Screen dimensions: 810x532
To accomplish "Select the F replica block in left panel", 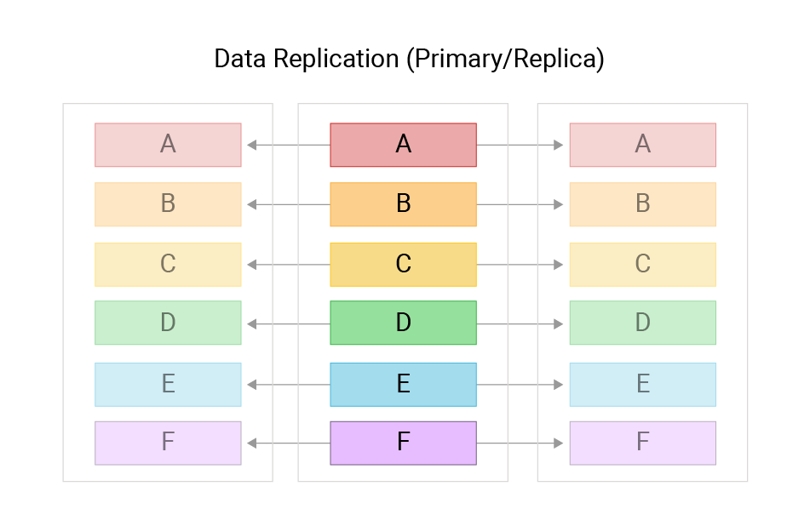I will 168,443.
